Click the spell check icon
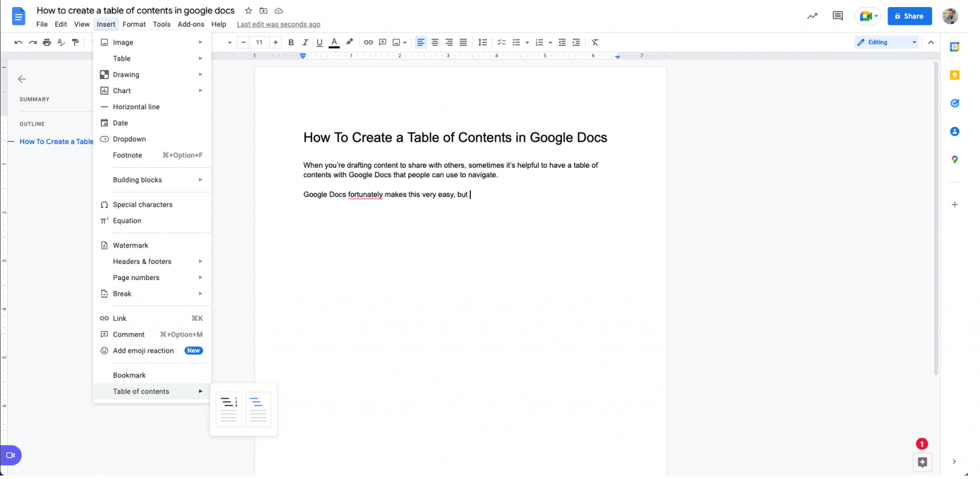 tap(61, 43)
